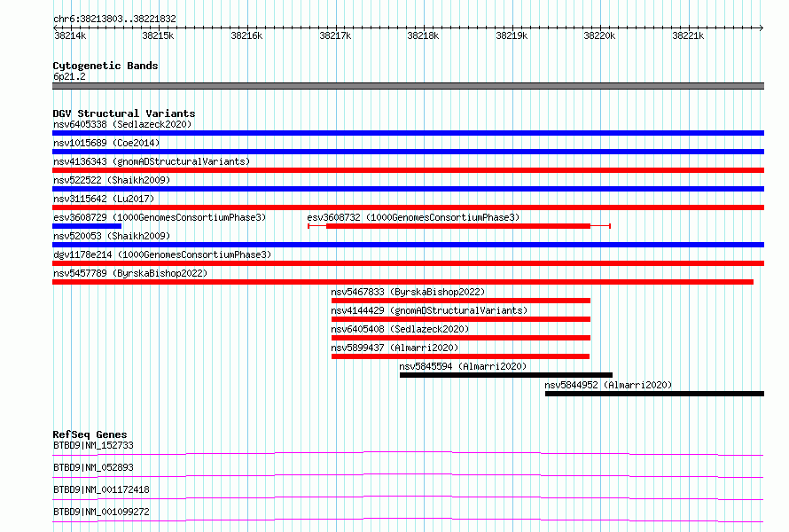Click the nsv6405338 (Sedlazeck2020) variant label
The width and height of the screenshot is (789, 532).
[x=122, y=124]
